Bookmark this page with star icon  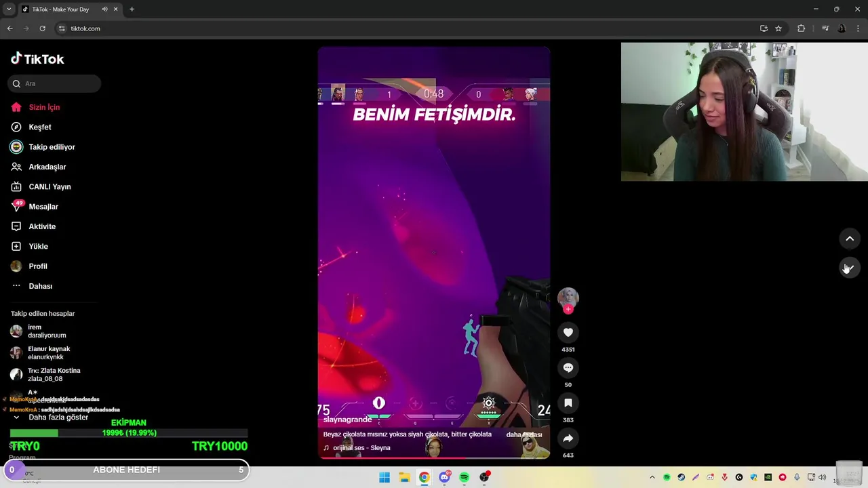(x=778, y=28)
